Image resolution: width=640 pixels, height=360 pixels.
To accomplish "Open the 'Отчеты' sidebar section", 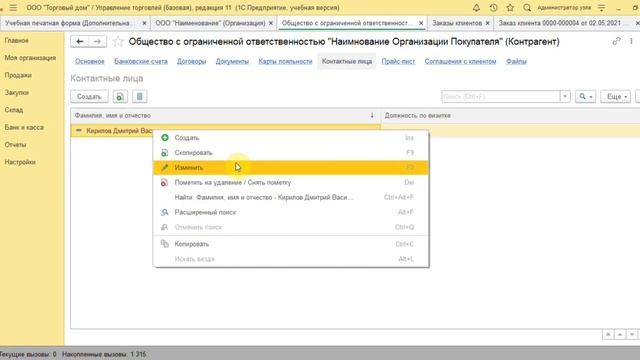I will (16, 145).
